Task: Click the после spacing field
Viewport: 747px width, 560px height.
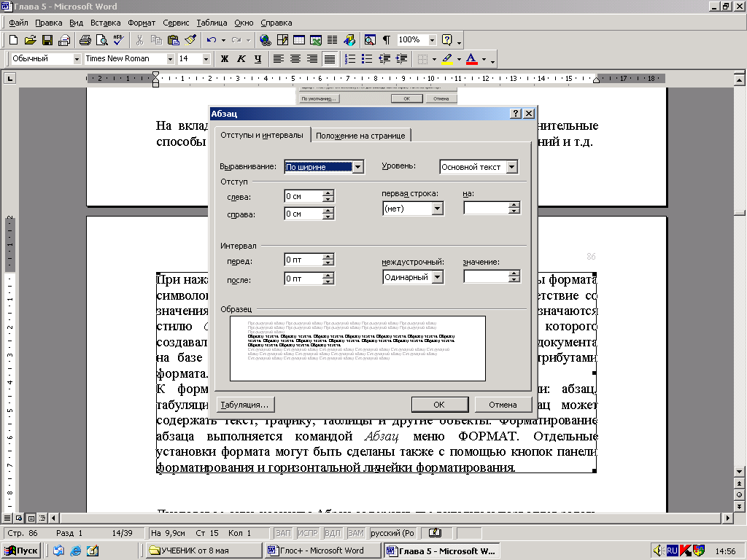Action: click(x=303, y=279)
